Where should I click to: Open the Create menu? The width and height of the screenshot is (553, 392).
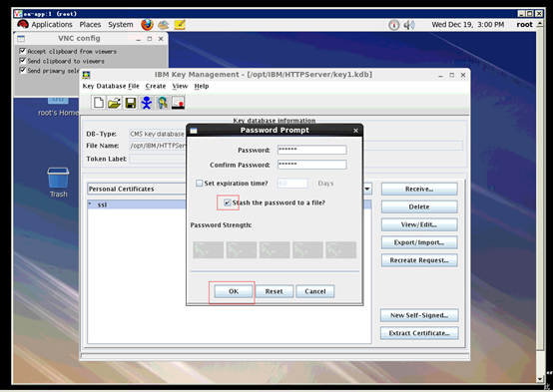tap(156, 86)
